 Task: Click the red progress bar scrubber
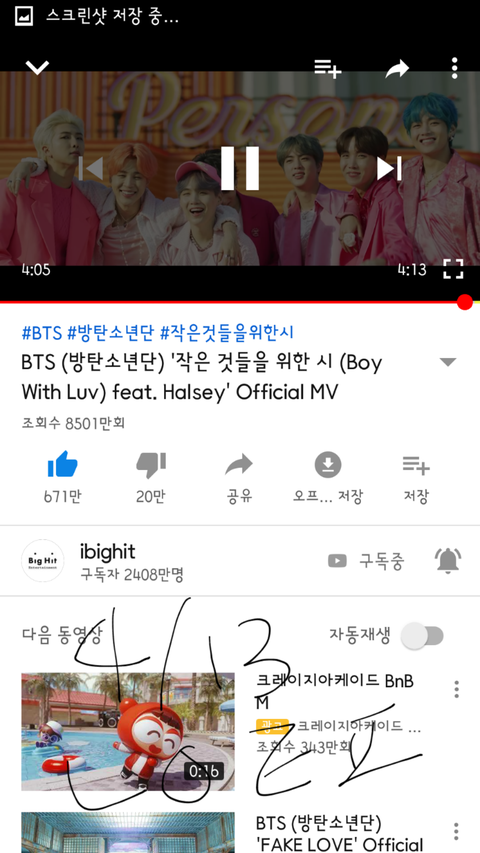(465, 302)
